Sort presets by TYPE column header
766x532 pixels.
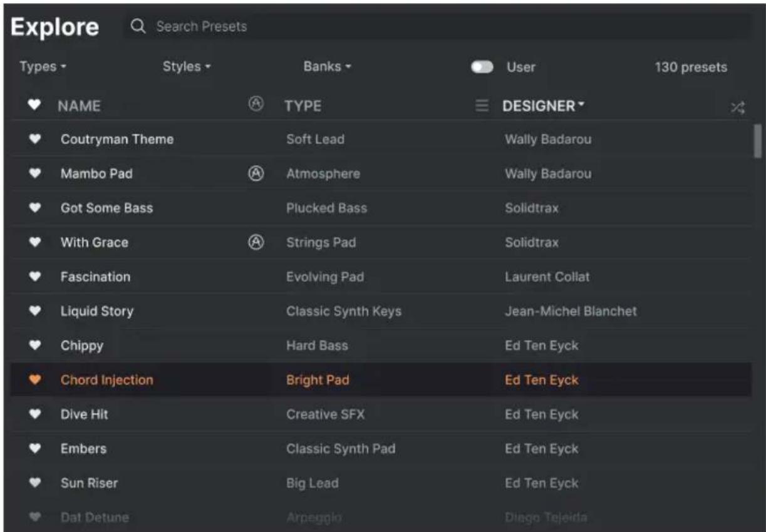pos(303,106)
